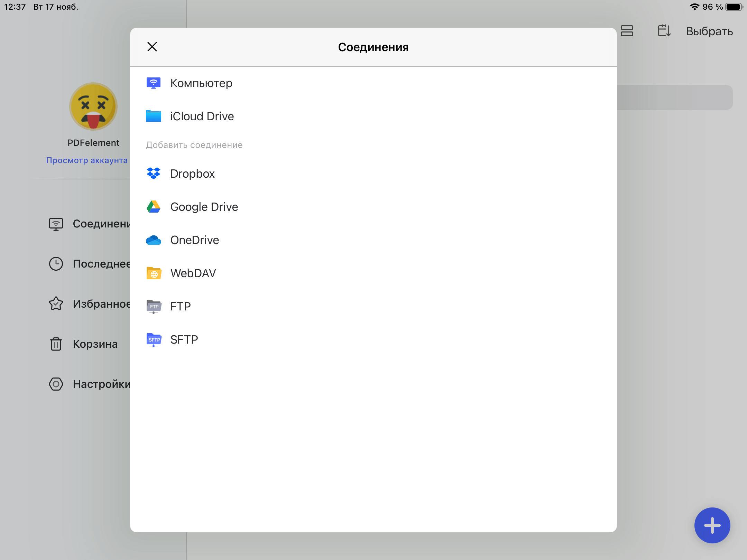Open the iCloud Drive folder
The width and height of the screenshot is (747, 560).
coord(202,116)
